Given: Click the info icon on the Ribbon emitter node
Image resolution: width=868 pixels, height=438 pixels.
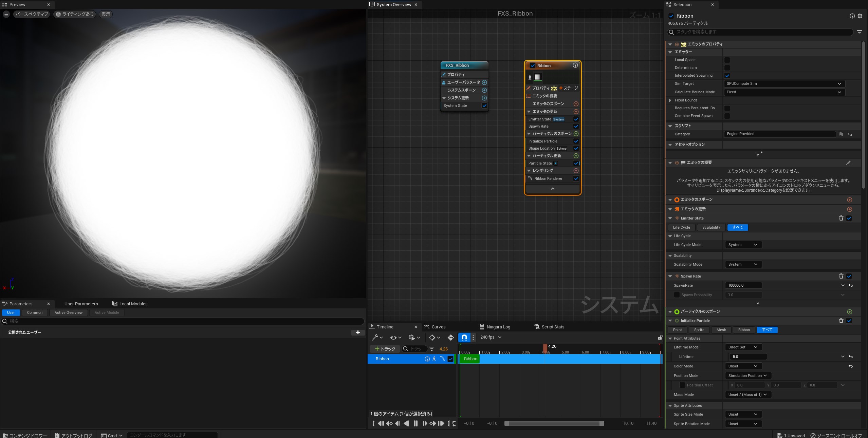Looking at the screenshot, I should point(575,65).
